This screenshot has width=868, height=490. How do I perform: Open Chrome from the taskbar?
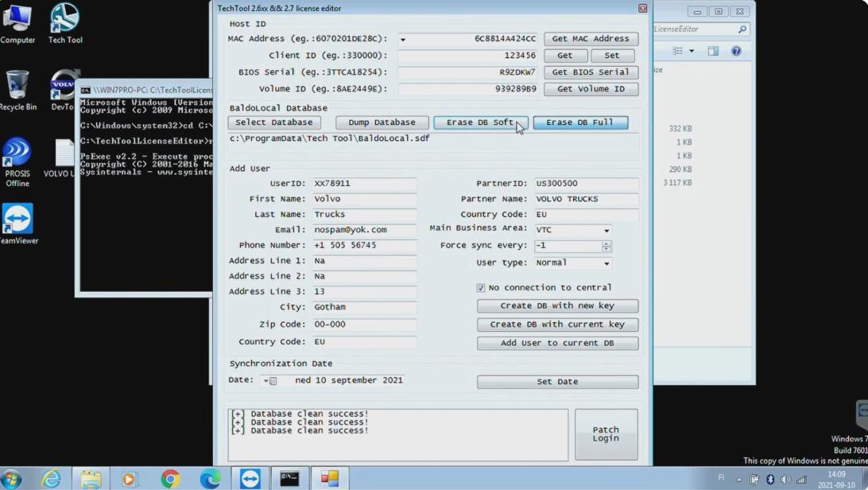(170, 478)
